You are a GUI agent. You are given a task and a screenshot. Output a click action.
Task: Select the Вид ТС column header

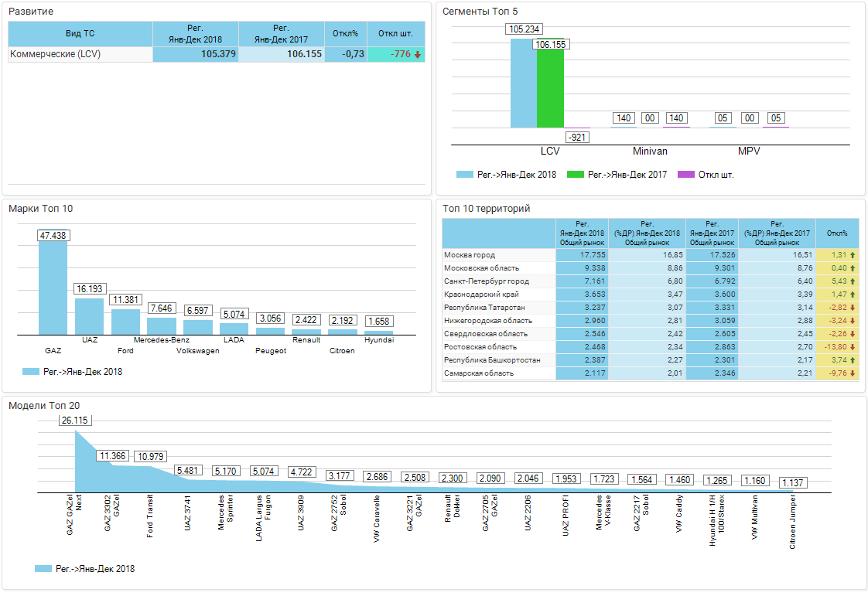pyautogui.click(x=80, y=34)
